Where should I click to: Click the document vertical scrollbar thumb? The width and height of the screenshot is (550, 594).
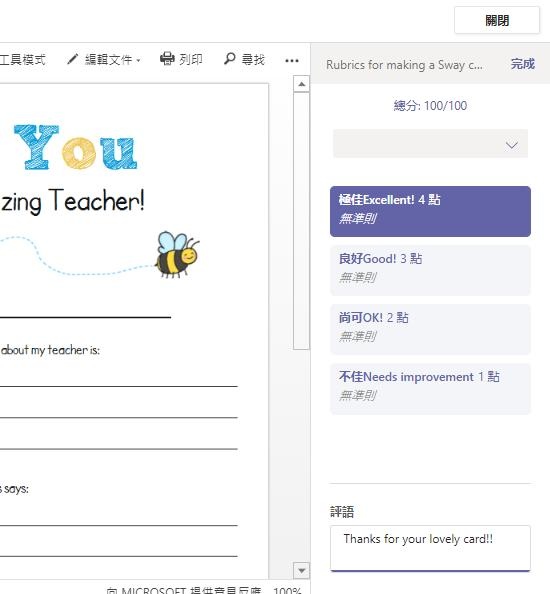click(302, 221)
